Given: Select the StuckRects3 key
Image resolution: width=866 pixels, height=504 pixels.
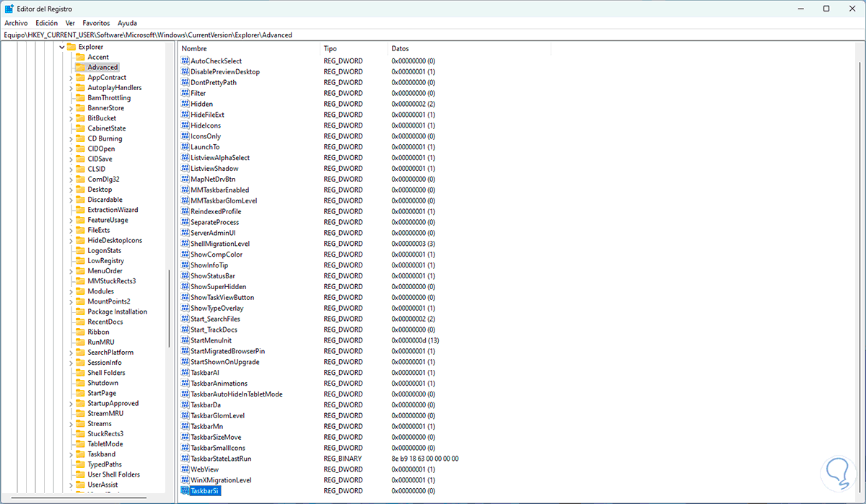Looking at the screenshot, I should click(105, 434).
